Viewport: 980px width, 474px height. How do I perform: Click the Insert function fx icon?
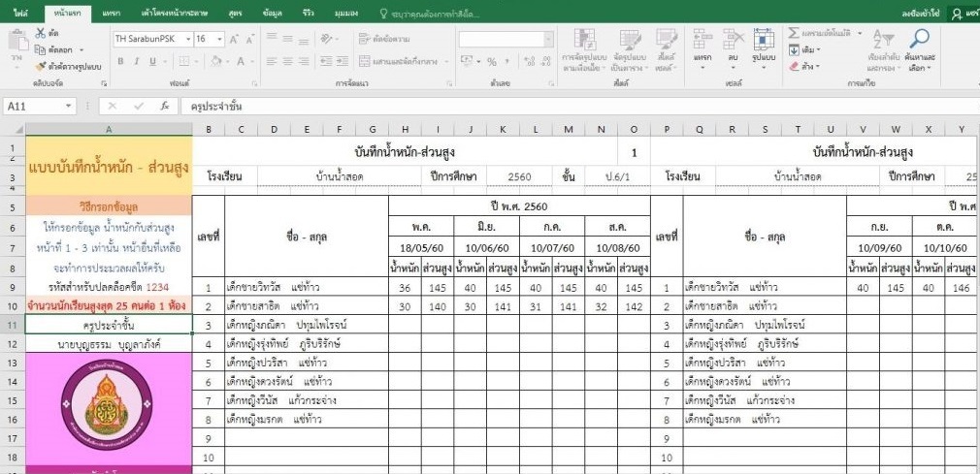pyautogui.click(x=165, y=106)
